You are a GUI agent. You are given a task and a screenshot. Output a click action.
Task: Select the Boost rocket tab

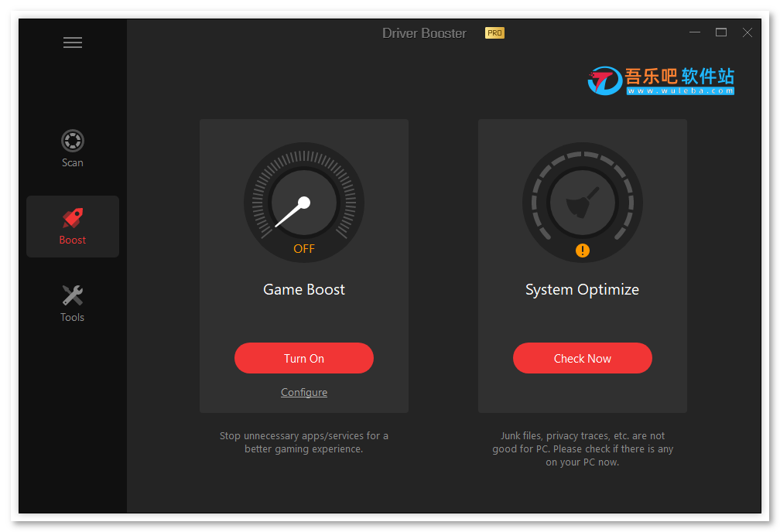73,227
